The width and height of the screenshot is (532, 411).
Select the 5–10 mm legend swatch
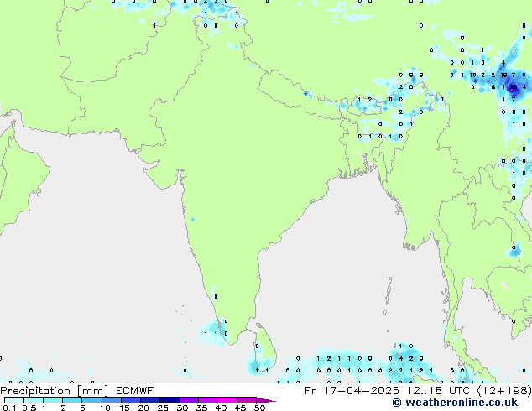coord(91,400)
